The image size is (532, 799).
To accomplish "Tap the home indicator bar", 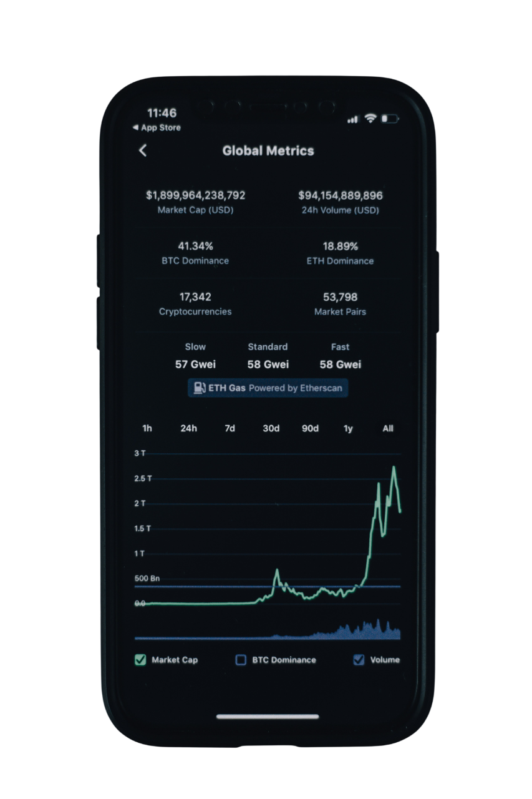I will 268,717.
